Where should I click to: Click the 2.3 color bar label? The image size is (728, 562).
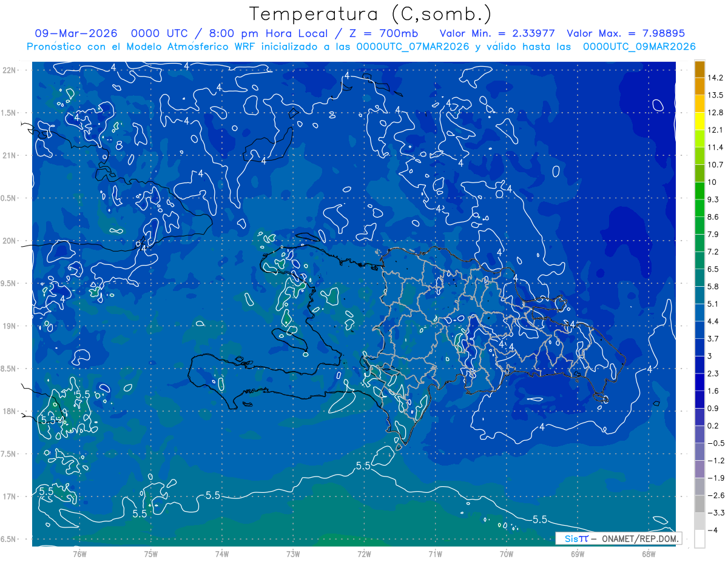coord(713,373)
